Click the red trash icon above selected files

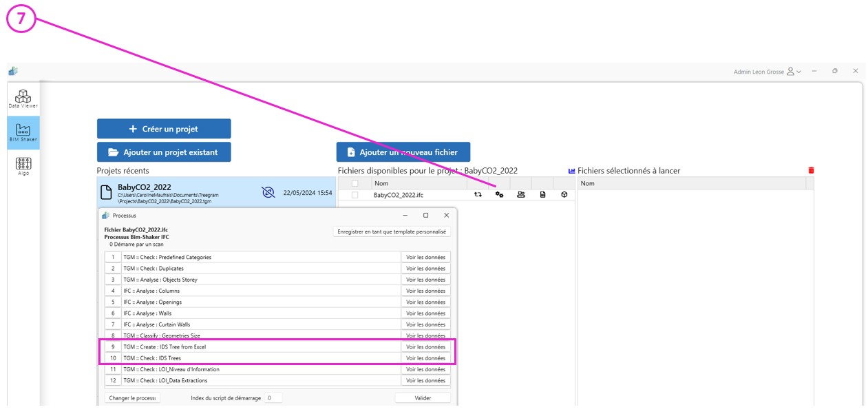(811, 170)
